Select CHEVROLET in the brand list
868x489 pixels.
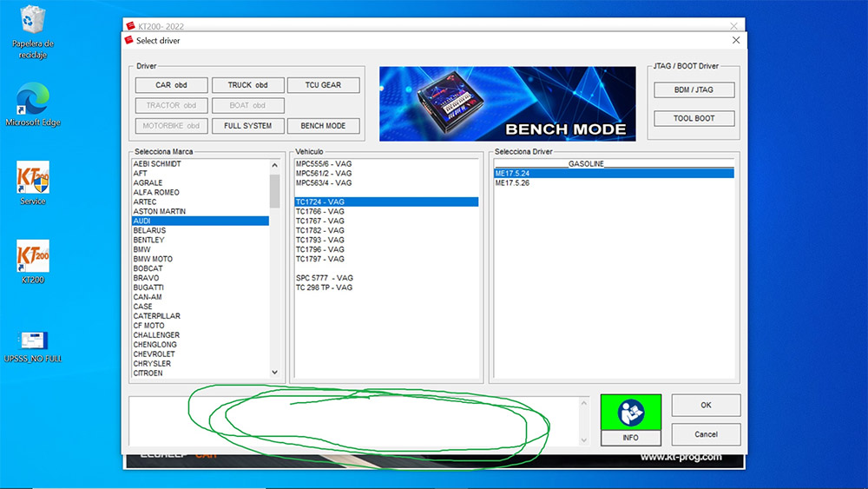201,354
